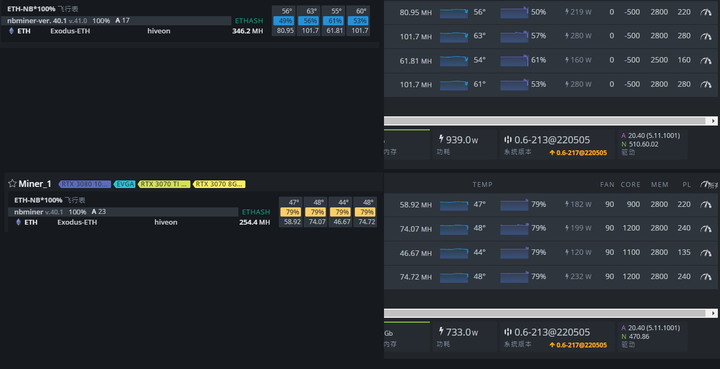Click the TEMP column header

482,184
